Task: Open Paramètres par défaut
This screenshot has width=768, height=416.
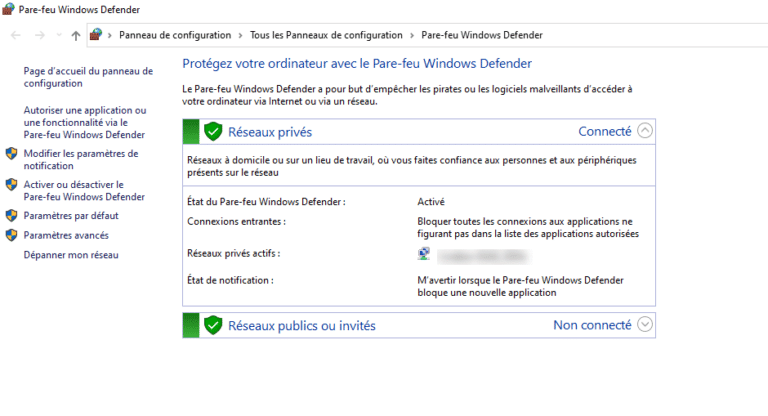Action: tap(71, 216)
